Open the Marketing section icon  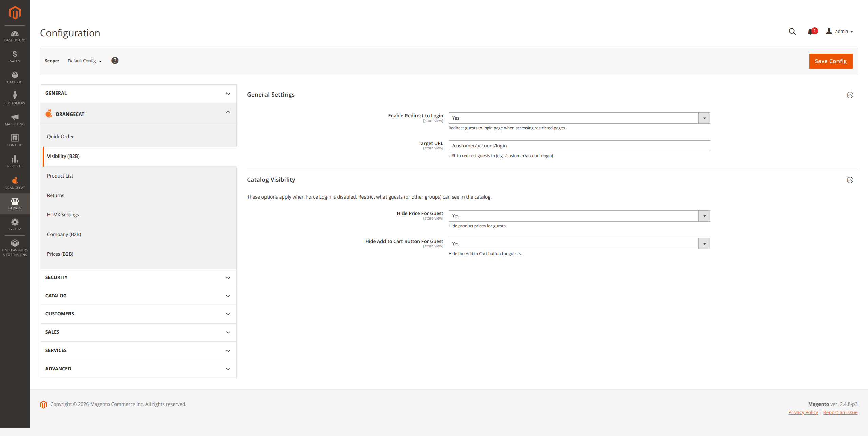coord(15,119)
